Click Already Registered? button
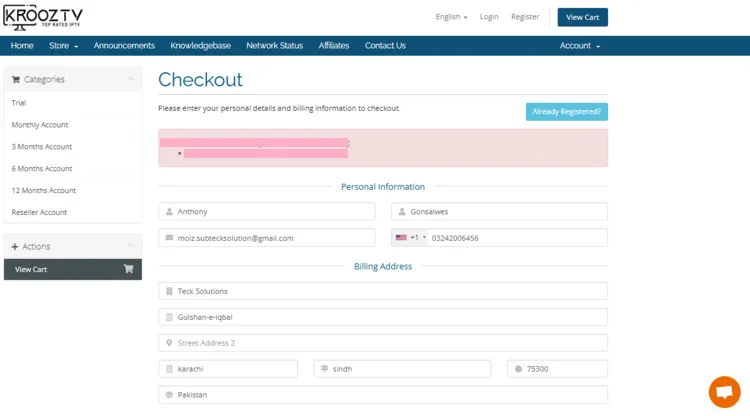 [567, 111]
